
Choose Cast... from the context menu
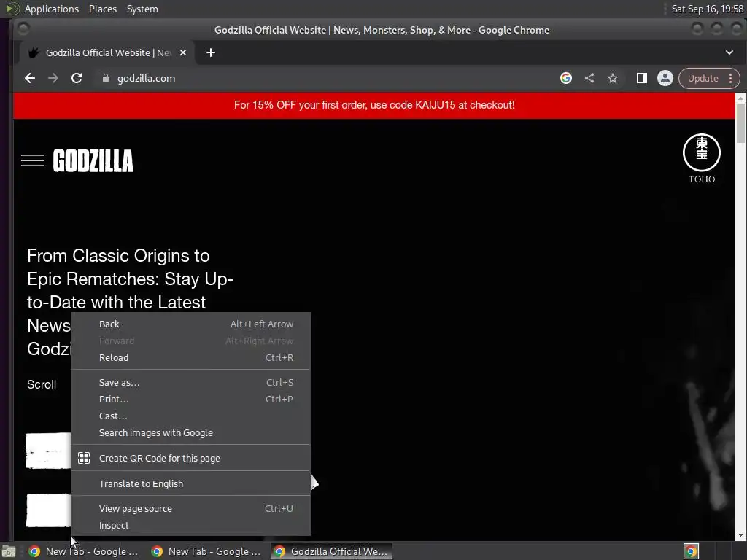click(x=190, y=416)
